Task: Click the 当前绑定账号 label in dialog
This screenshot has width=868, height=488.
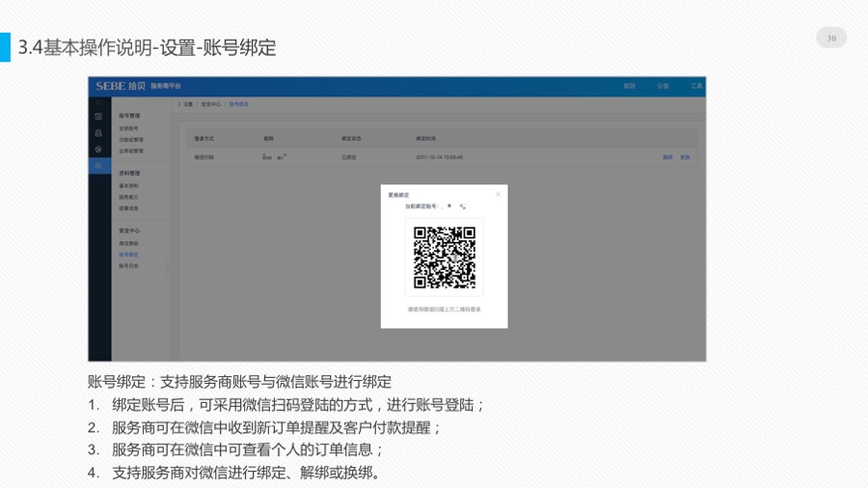Action: pyautogui.click(x=421, y=206)
